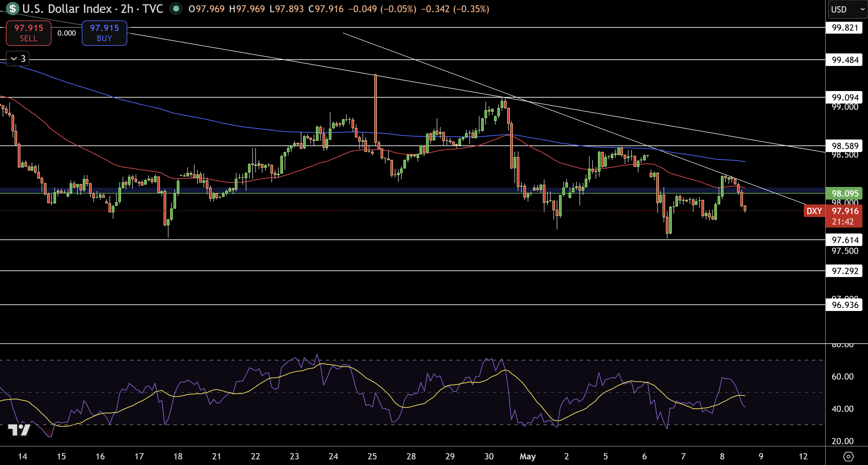Click date 8 on the time axis
The image size is (868, 465).
[722, 456]
